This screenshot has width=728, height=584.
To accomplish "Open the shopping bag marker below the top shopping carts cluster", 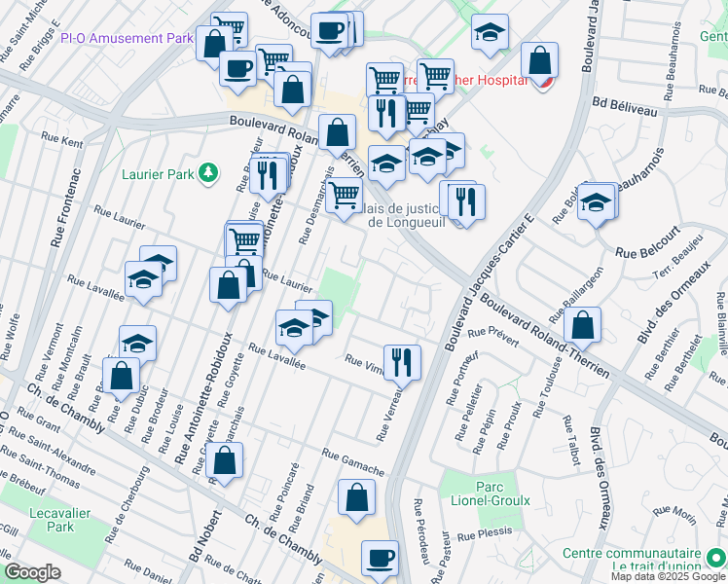I will click(292, 91).
